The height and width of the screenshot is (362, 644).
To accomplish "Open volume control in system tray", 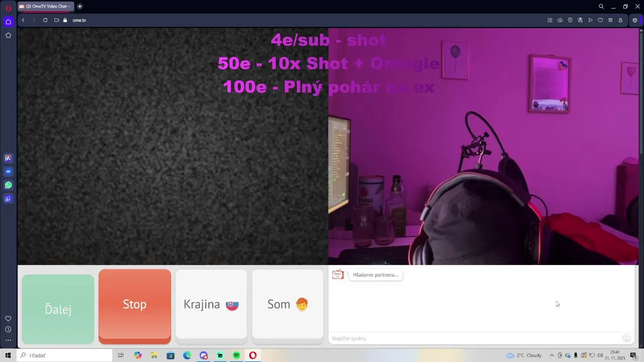I will 600,355.
